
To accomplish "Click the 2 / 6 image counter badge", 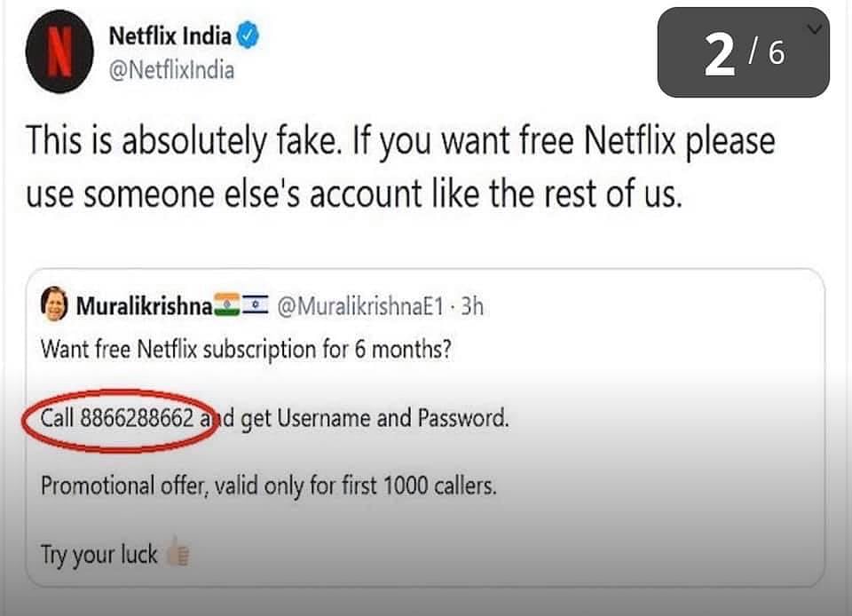I will coord(743,53).
